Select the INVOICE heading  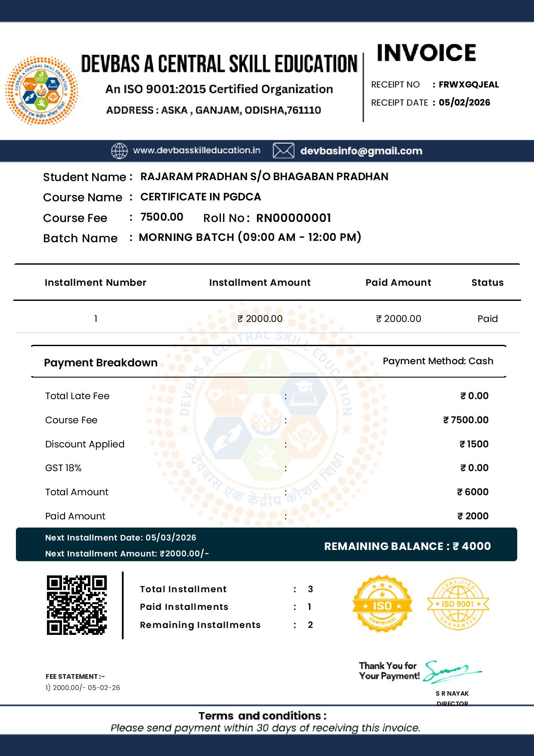(426, 53)
